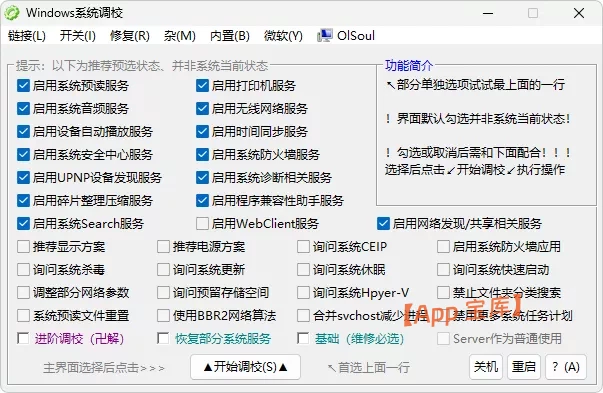The height and width of the screenshot is (393, 603).
Task: Check 系统预读文件重置
Action: 23,316
